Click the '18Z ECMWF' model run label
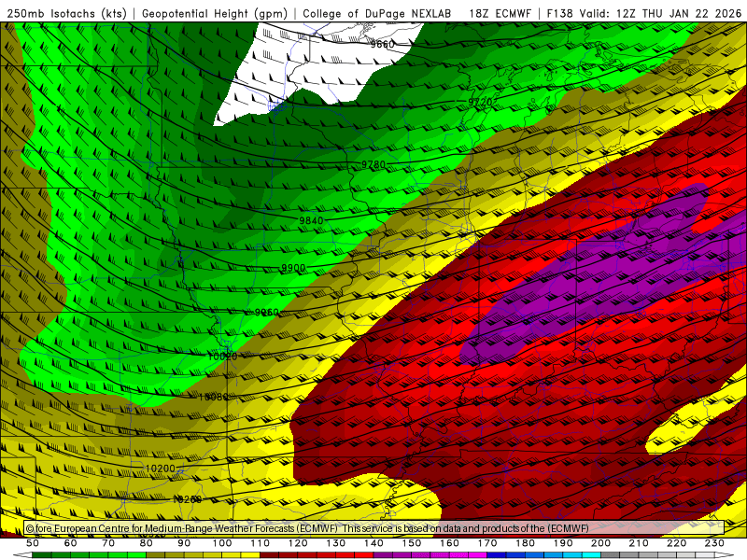747x560 pixels. [500, 13]
